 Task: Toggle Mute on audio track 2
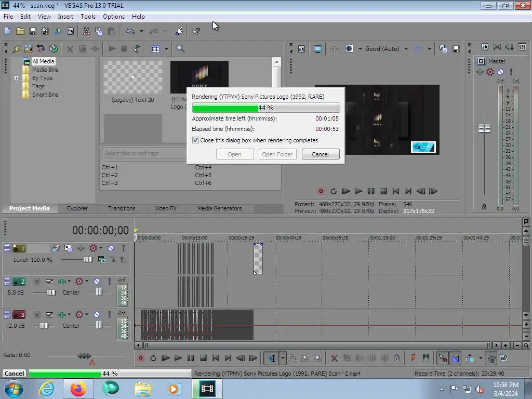pyautogui.click(x=97, y=281)
